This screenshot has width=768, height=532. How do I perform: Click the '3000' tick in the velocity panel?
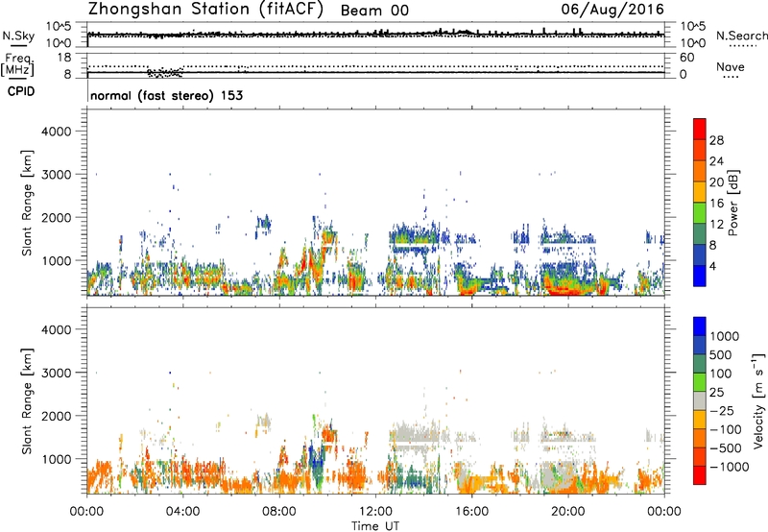[x=56, y=373]
